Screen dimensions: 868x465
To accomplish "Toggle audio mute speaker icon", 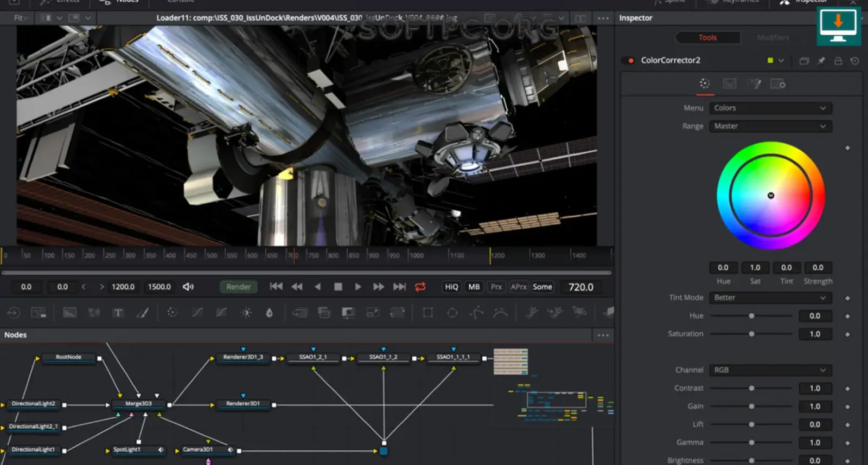I will click(x=188, y=287).
